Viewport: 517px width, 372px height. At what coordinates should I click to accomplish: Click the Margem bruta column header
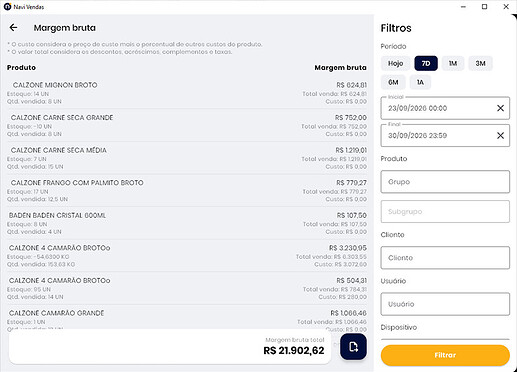point(340,68)
